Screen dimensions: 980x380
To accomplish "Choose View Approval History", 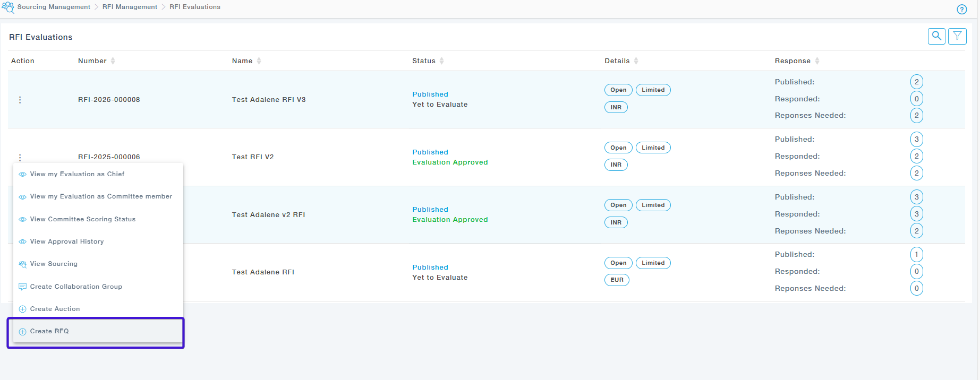I will pyautogui.click(x=66, y=241).
